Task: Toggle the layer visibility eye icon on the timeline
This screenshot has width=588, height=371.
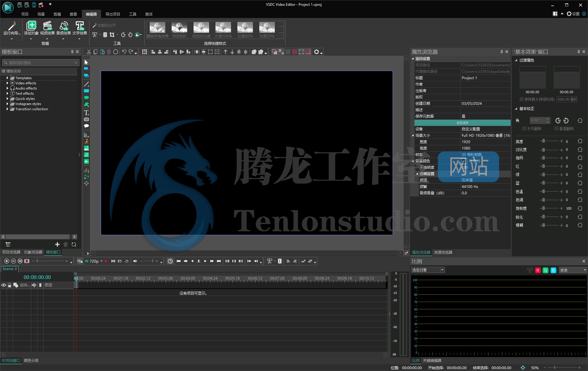Action: point(4,285)
